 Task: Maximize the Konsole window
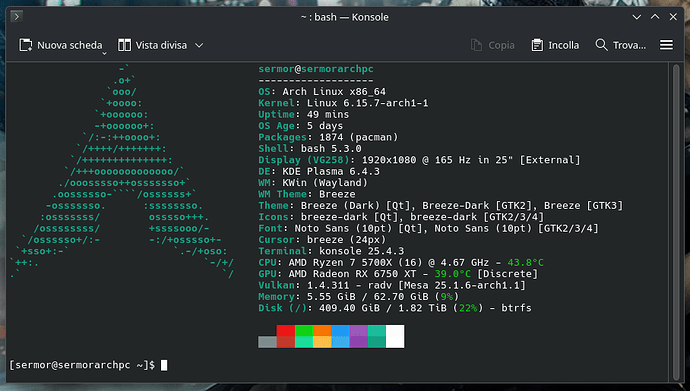[x=655, y=17]
